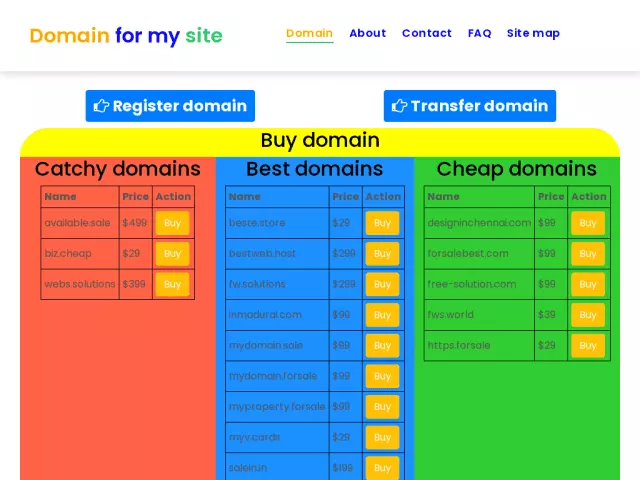Select the Buy button for https.forsale
The width and height of the screenshot is (640, 480).
tap(588, 345)
